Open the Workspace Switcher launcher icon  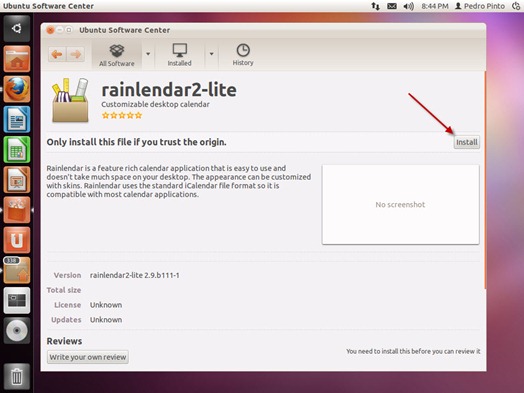[x=17, y=300]
